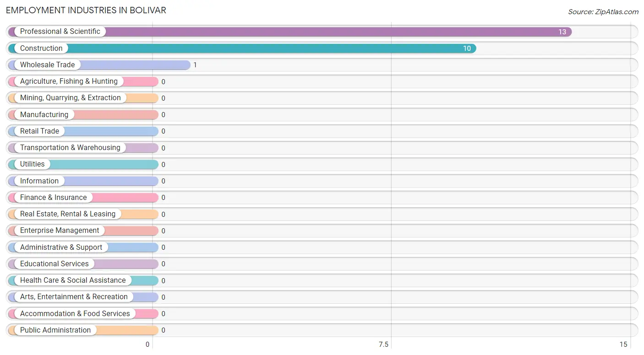Click the value 0 beside Manufacturing bar
The width and height of the screenshot is (644, 355).
[x=163, y=115]
